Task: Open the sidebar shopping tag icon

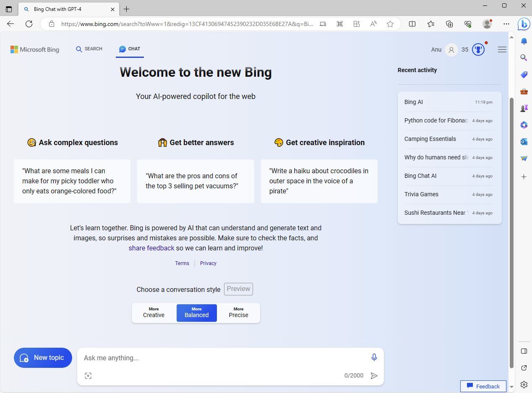Action: (x=524, y=75)
